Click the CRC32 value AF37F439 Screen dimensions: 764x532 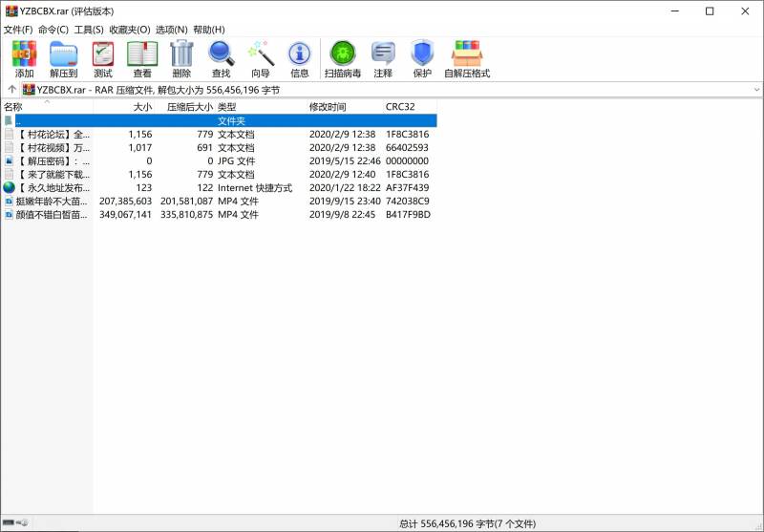[408, 187]
